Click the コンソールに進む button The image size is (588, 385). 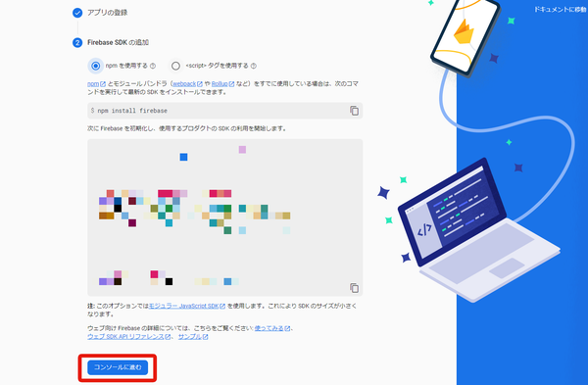click(118, 367)
